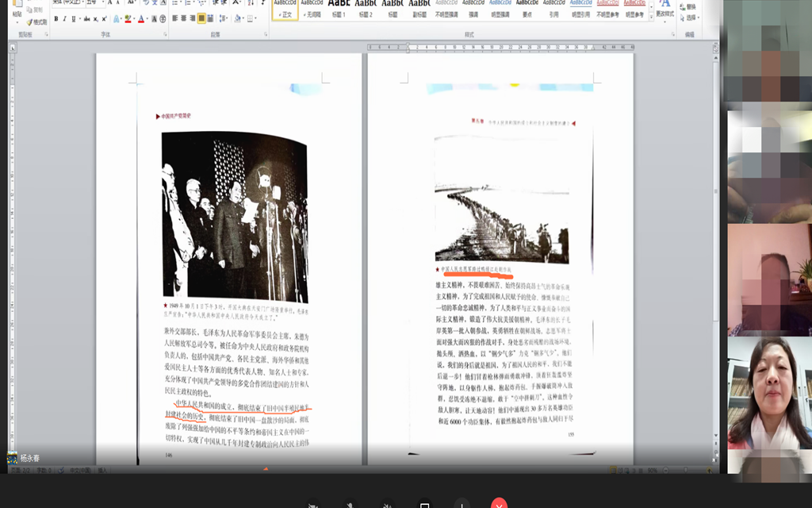Apply strikethrough to selected text
The image size is (812, 508).
click(x=86, y=18)
